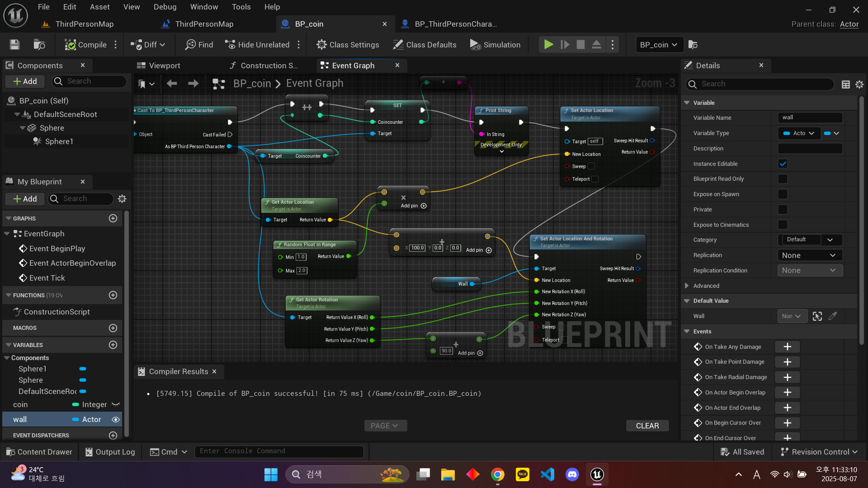Open Find in blueprint search
This screenshot has width=868, height=488.
[x=199, y=45]
